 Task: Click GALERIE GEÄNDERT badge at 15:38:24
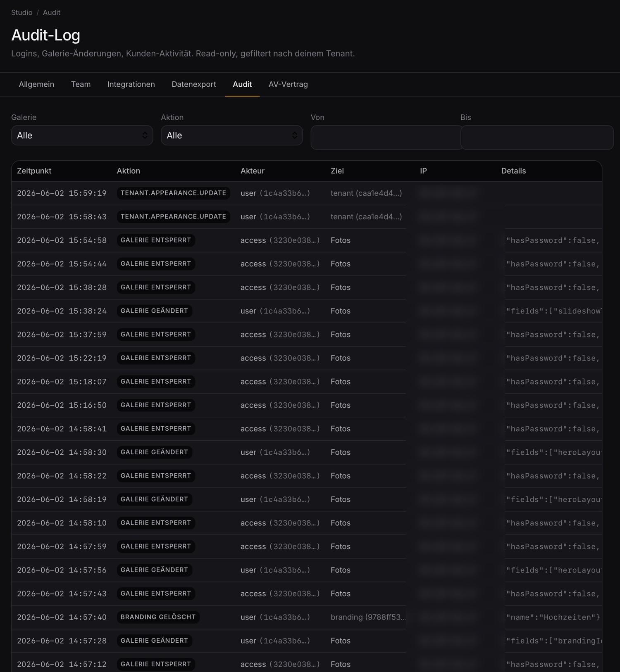coord(154,311)
